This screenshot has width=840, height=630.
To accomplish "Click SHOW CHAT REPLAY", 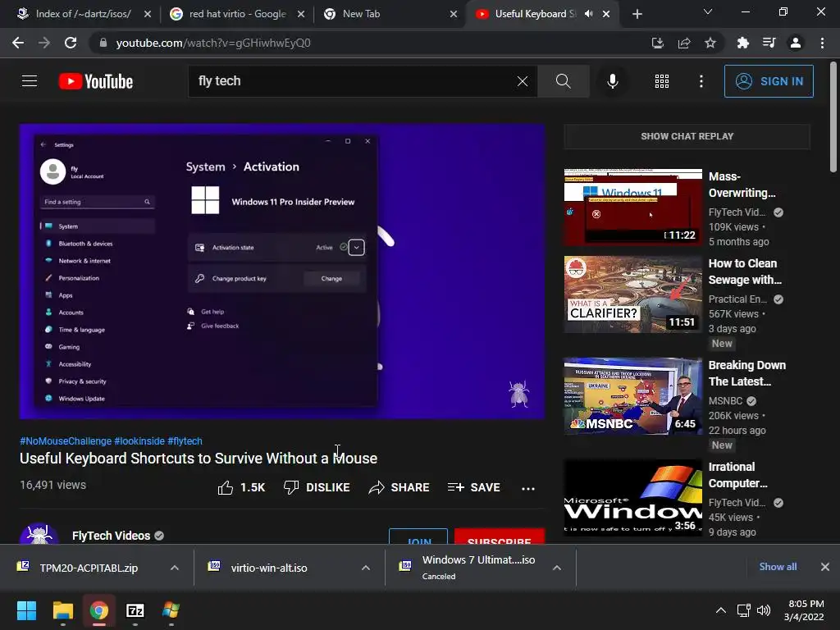I will click(687, 136).
